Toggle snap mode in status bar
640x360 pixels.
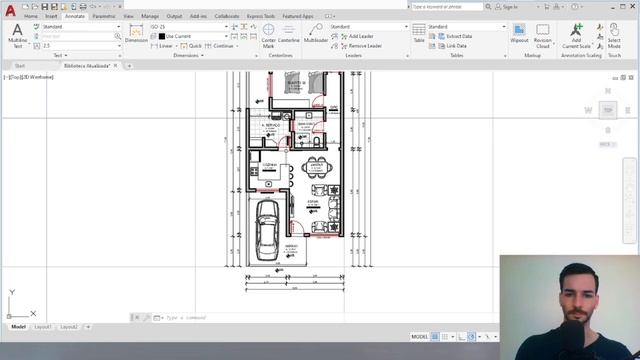coord(444,337)
